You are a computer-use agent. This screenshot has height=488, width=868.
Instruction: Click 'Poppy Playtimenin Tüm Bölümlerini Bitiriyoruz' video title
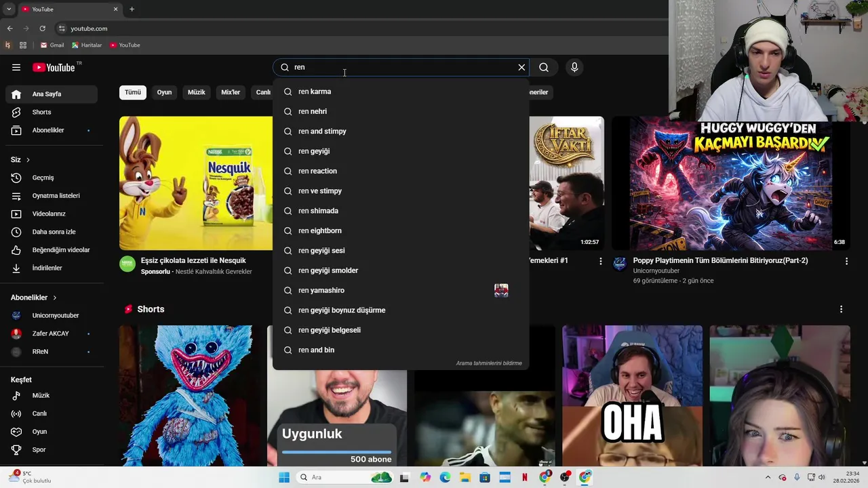coord(720,260)
